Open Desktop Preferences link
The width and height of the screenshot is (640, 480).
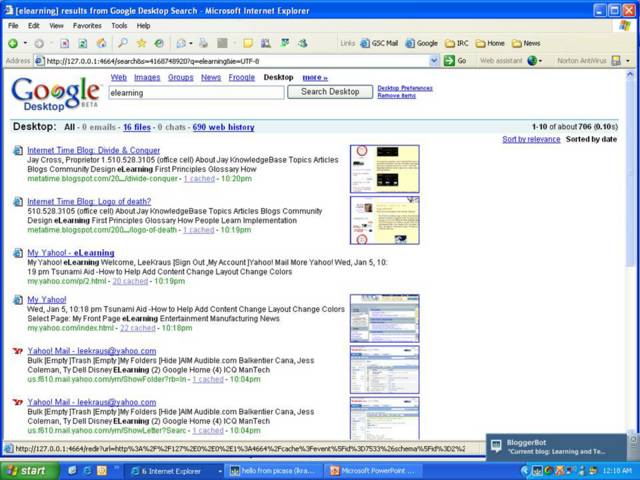click(405, 88)
